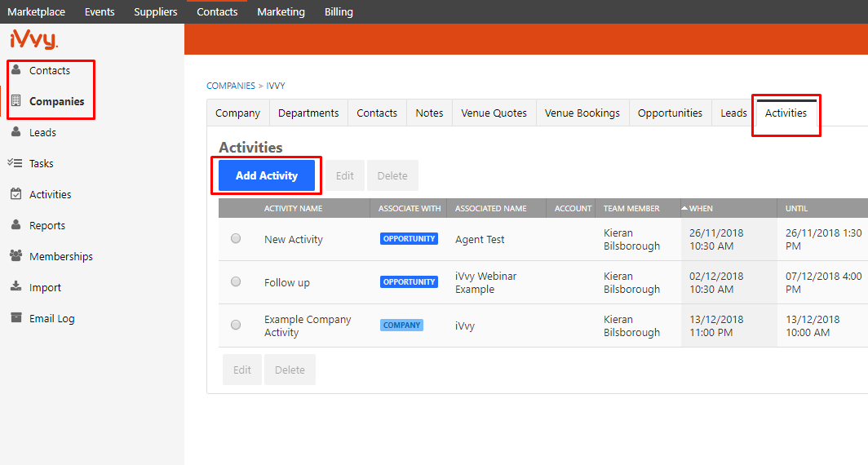Open Memberships in the sidebar
Viewport: 868px width, 465px height.
pyautogui.click(x=61, y=256)
